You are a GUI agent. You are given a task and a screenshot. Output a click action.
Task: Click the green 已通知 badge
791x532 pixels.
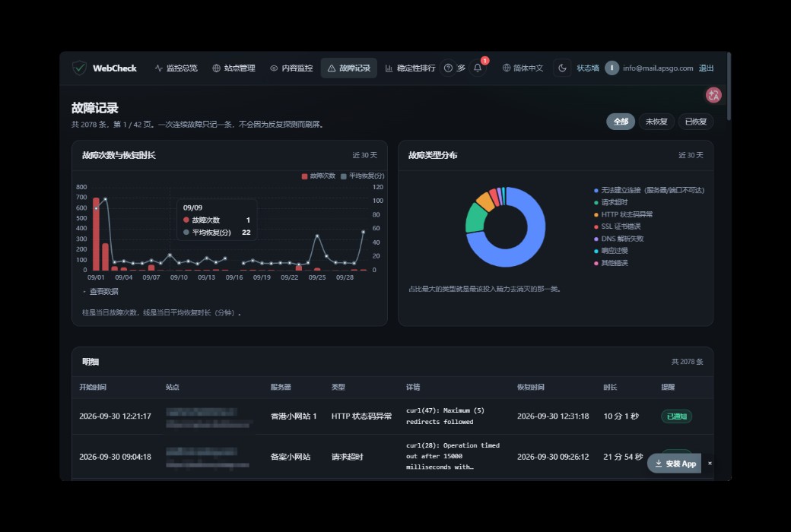click(x=676, y=416)
